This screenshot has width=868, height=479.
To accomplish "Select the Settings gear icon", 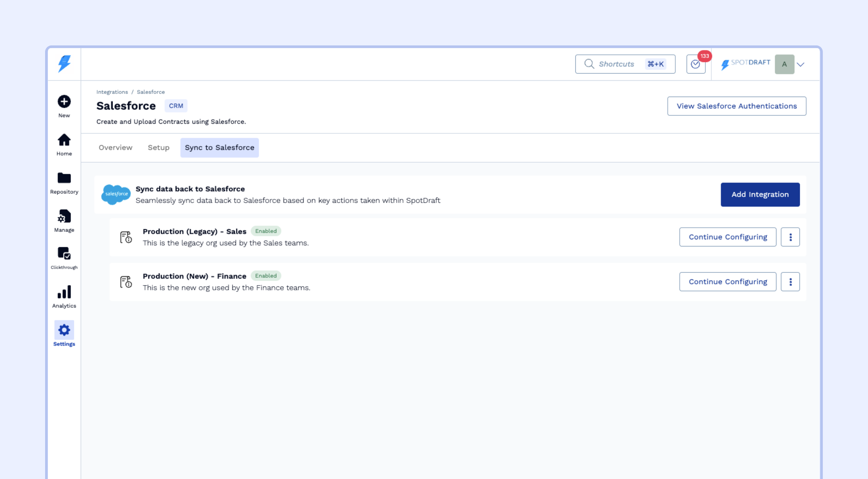I will [64, 330].
